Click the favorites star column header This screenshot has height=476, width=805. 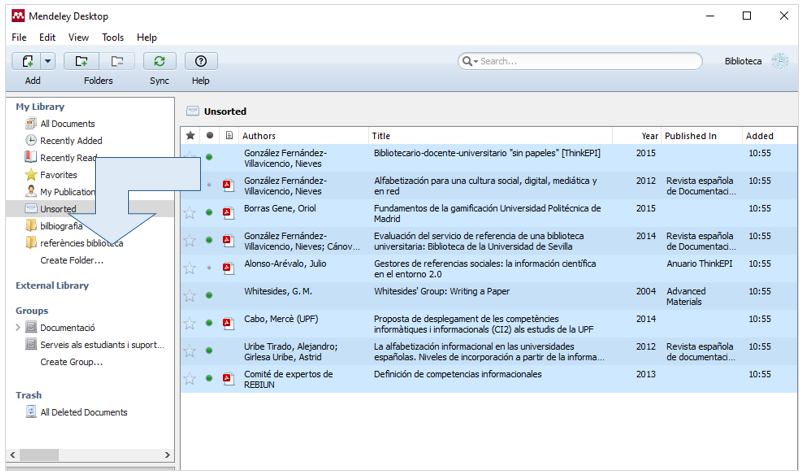coord(190,136)
